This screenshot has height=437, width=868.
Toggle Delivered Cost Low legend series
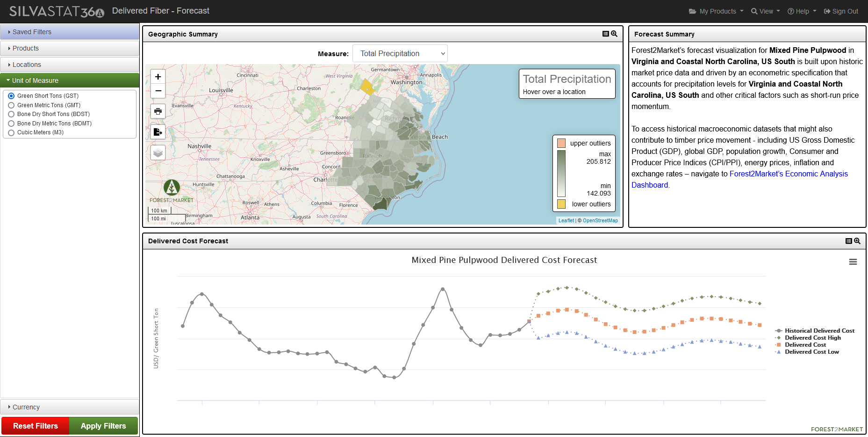coord(807,352)
